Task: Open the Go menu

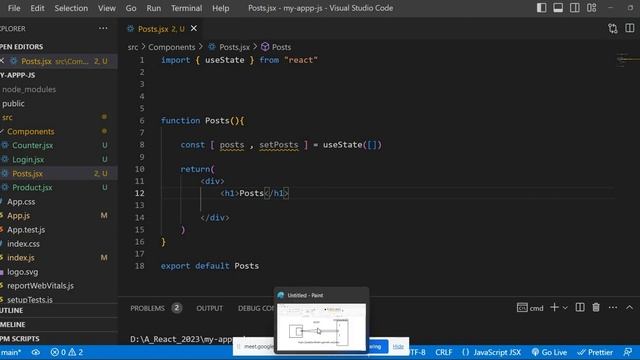Action: pyautogui.click(x=131, y=8)
